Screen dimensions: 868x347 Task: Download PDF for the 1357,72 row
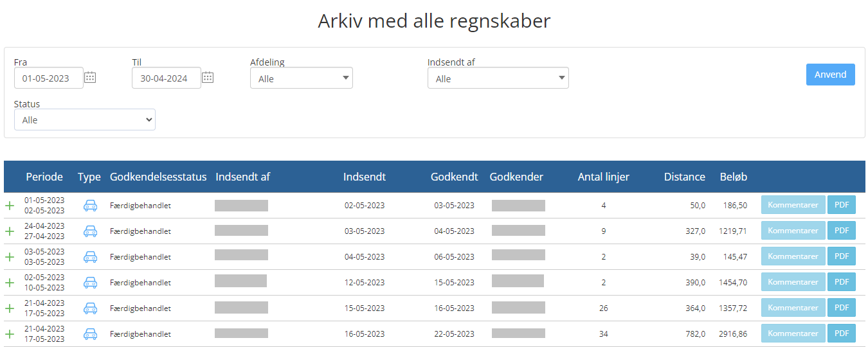(x=842, y=308)
